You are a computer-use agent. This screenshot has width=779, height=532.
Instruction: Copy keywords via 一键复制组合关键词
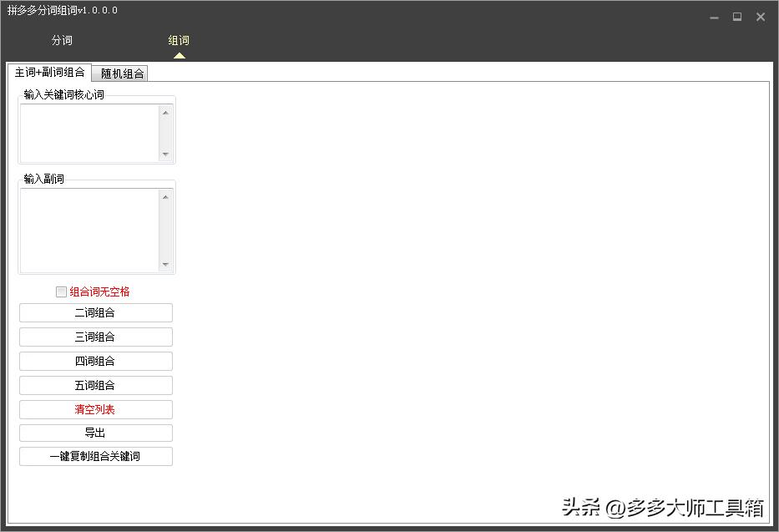point(95,456)
